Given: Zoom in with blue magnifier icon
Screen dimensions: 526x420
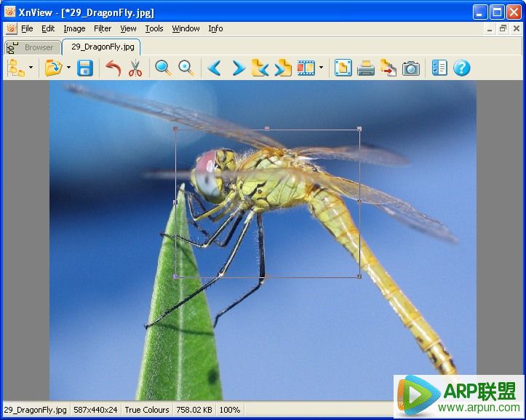Looking at the screenshot, I should pos(164,68).
